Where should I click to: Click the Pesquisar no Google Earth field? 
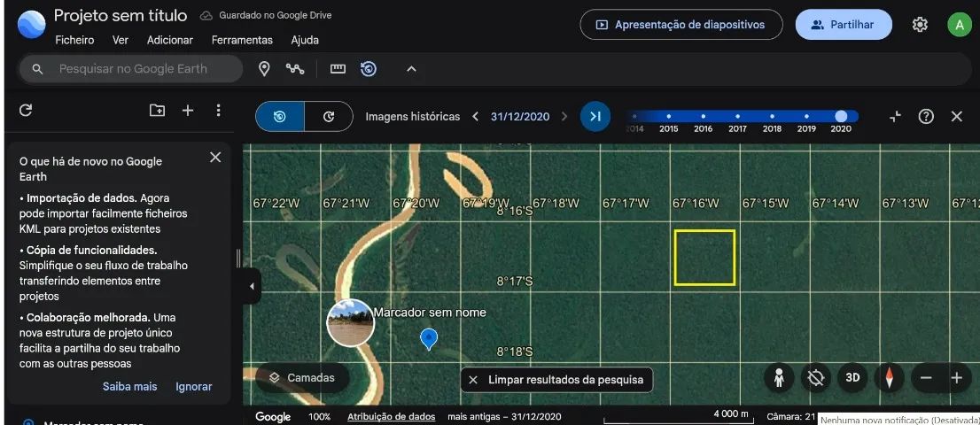click(x=131, y=69)
